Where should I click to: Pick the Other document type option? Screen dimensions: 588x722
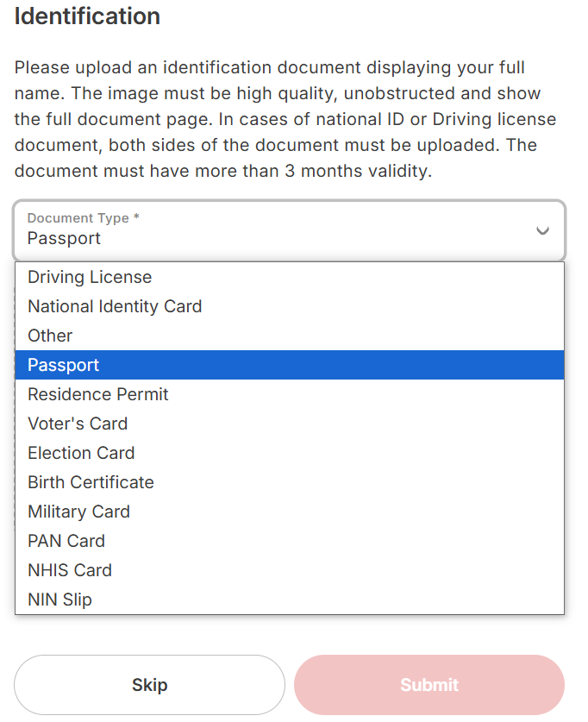pyautogui.click(x=50, y=336)
